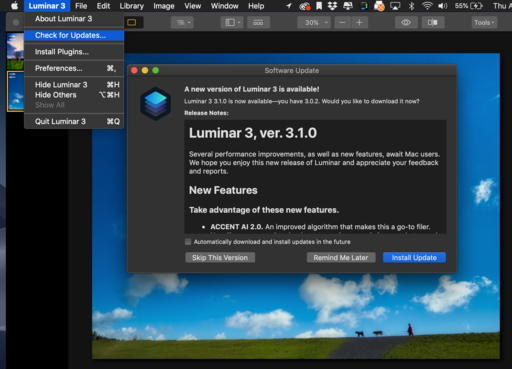This screenshot has height=369, width=512.
Task: Select single image view mode icon
Action: tap(132, 22)
